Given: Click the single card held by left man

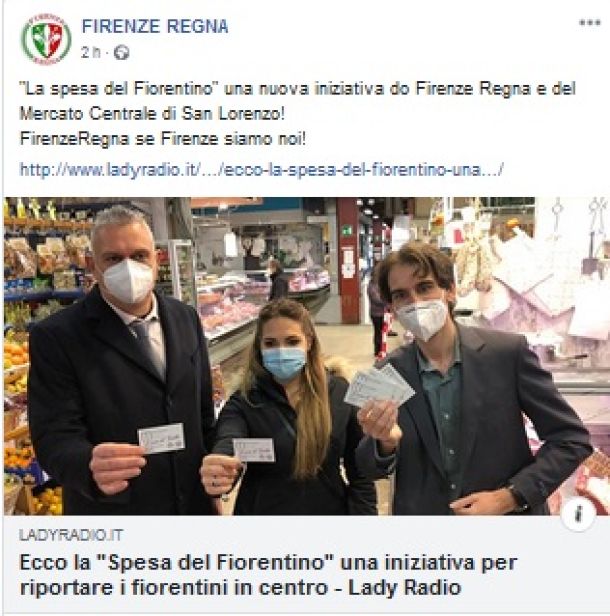Looking at the screenshot, I should (161, 438).
